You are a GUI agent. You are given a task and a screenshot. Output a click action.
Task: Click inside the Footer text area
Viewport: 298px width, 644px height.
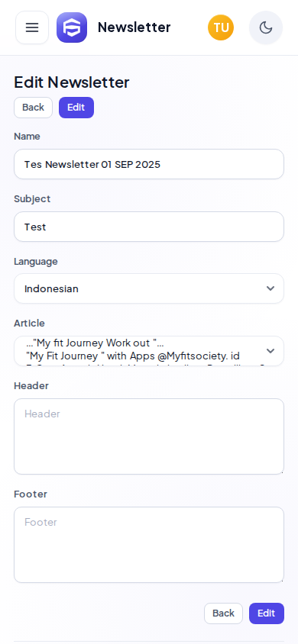(x=149, y=545)
